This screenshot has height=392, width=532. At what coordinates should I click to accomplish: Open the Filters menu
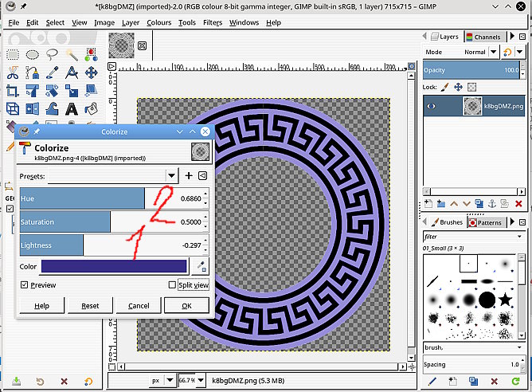[213, 23]
